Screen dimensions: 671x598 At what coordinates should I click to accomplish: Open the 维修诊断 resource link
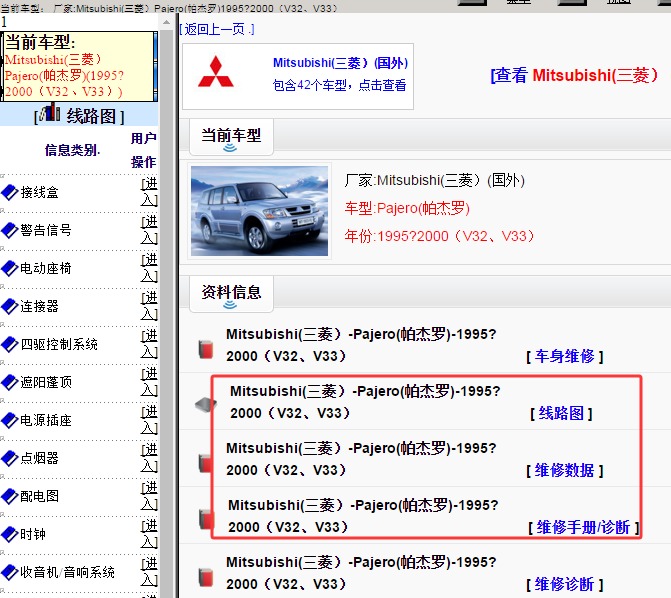564,584
